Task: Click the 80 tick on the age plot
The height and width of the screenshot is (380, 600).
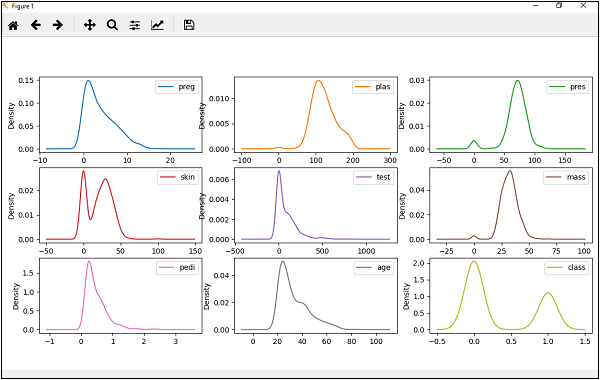Action: pos(351,341)
